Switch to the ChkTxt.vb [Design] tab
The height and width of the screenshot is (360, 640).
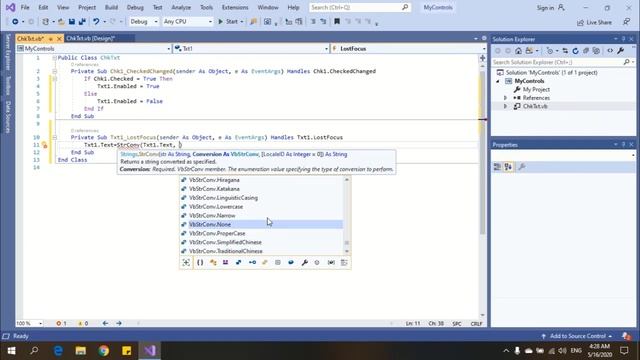[x=90, y=38]
